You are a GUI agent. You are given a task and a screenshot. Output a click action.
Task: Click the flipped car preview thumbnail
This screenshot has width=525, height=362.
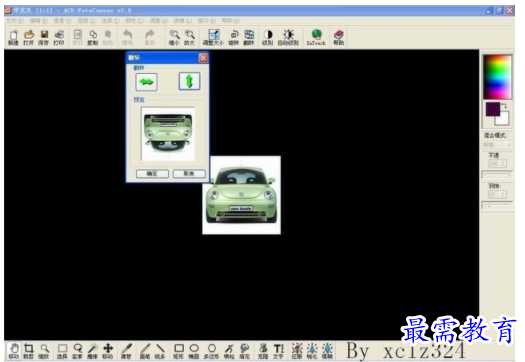click(168, 134)
